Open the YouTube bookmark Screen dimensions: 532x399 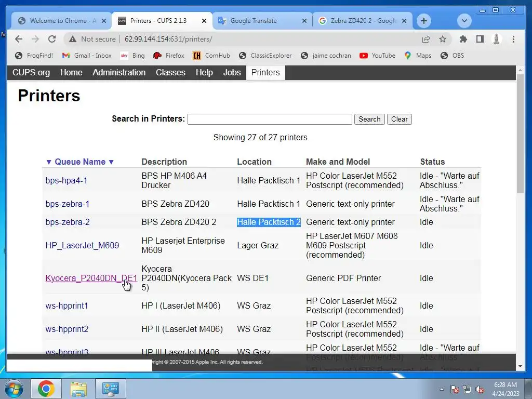click(377, 55)
